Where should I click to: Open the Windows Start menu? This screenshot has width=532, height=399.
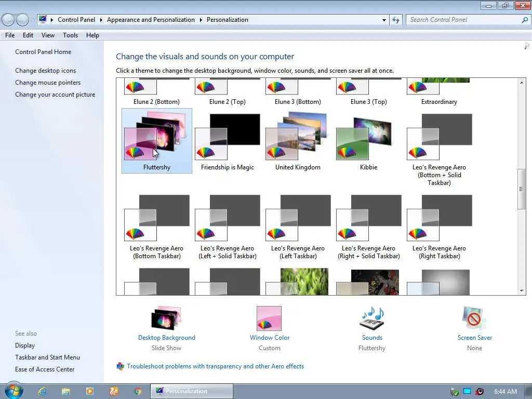pos(14,391)
